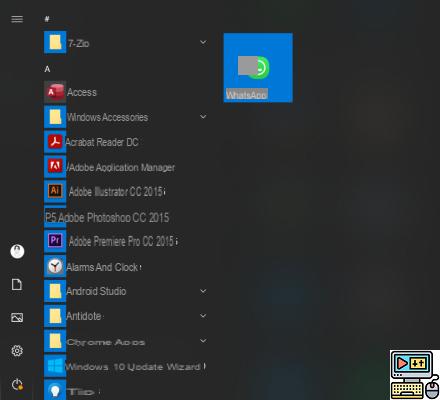The height and width of the screenshot is (400, 440).
Task: Select 'Adobe Illustrator CC 2015' label
Action: [116, 192]
